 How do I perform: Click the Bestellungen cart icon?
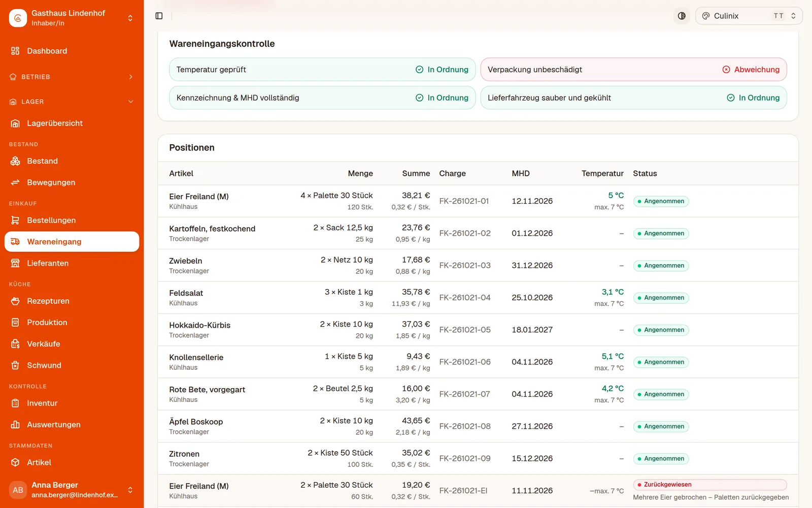click(15, 220)
